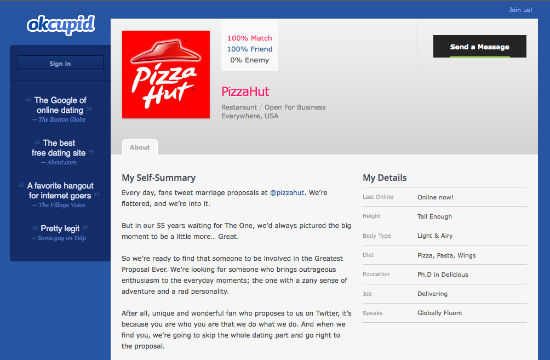Click the Everywhere, USA location text
Image resolution: width=550 pixels, height=360 pixels.
[250, 116]
